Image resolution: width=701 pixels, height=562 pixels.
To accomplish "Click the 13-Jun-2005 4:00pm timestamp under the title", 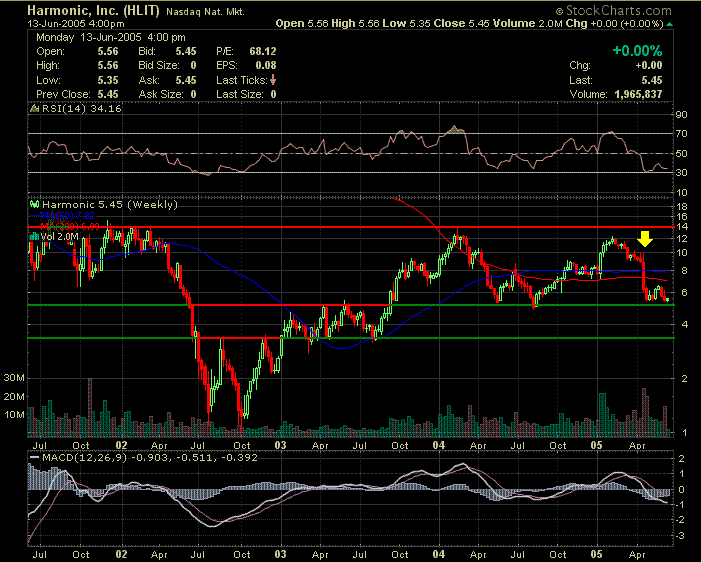I will click(76, 24).
